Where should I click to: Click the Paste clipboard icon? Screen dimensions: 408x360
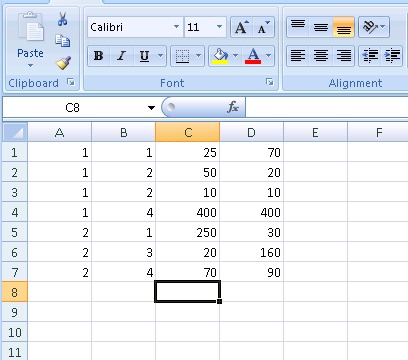(30, 27)
